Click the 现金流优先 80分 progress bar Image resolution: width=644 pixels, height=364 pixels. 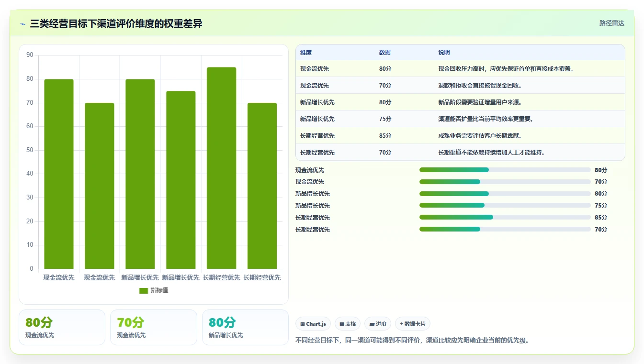pyautogui.click(x=505, y=170)
